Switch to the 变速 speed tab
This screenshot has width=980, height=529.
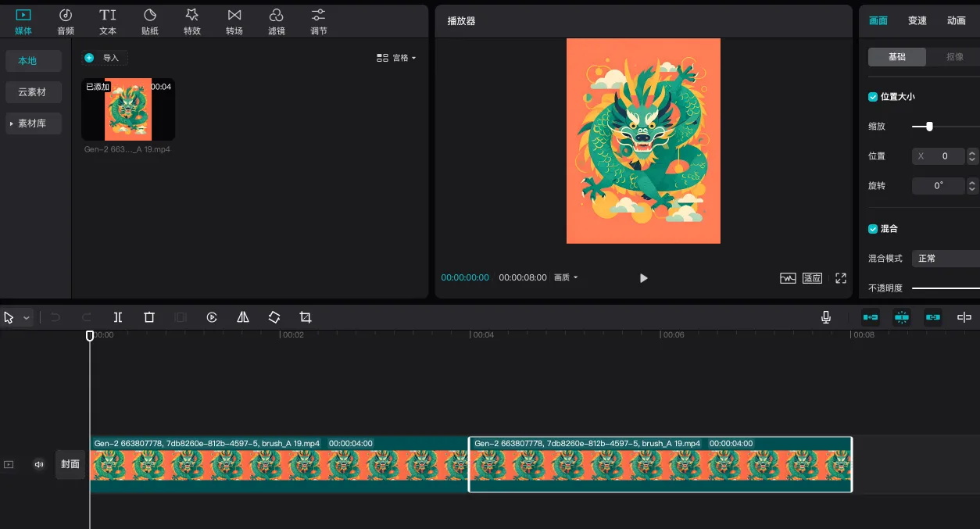point(917,21)
